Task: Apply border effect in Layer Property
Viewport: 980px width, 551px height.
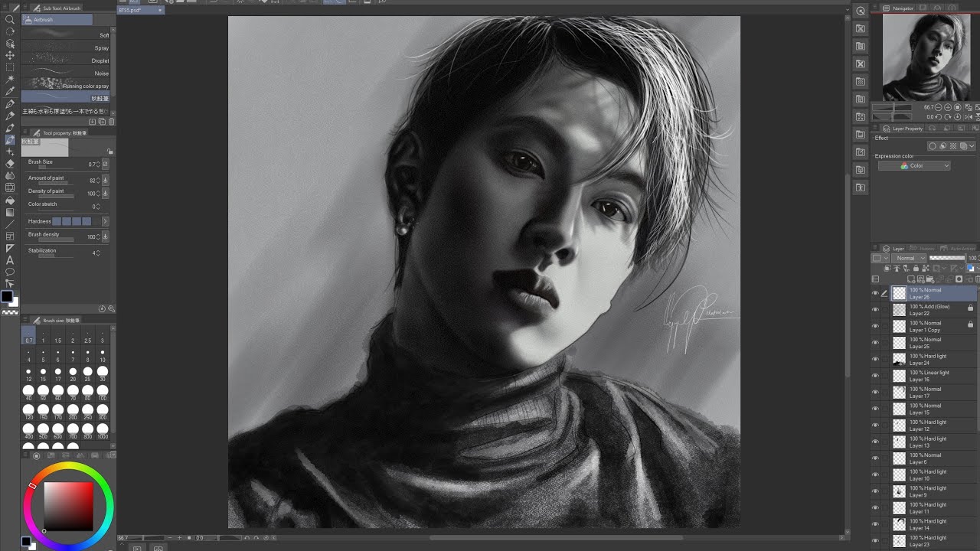Action: tap(933, 146)
